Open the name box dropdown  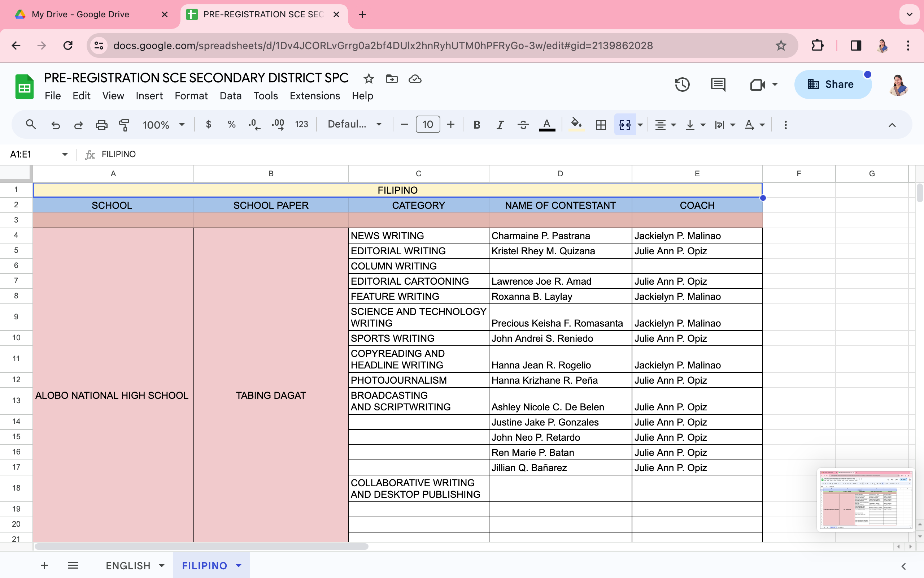[65, 155]
